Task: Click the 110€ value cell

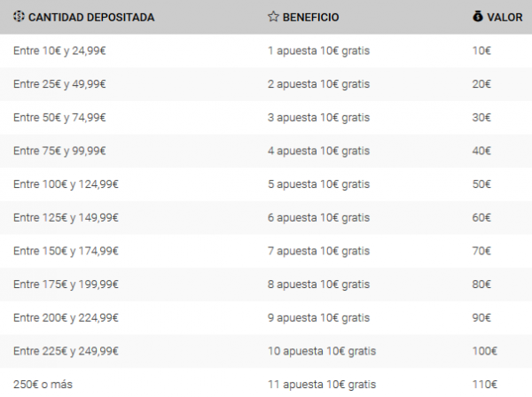Action: tap(484, 385)
